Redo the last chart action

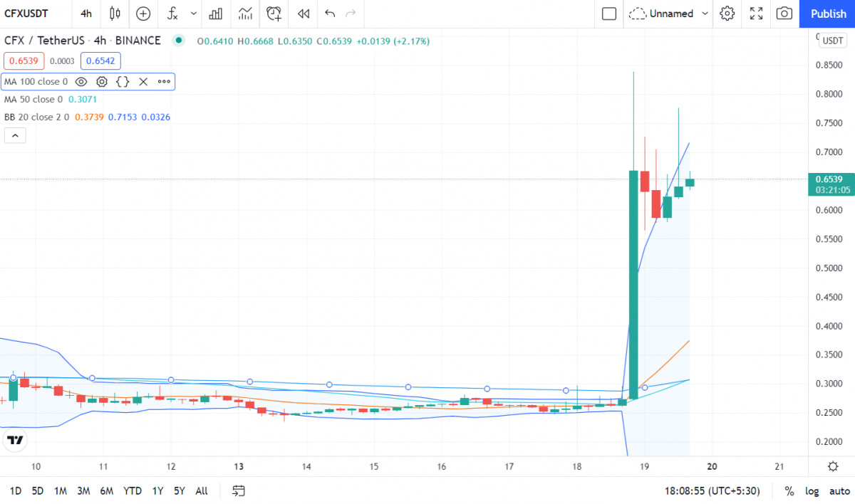coord(350,14)
